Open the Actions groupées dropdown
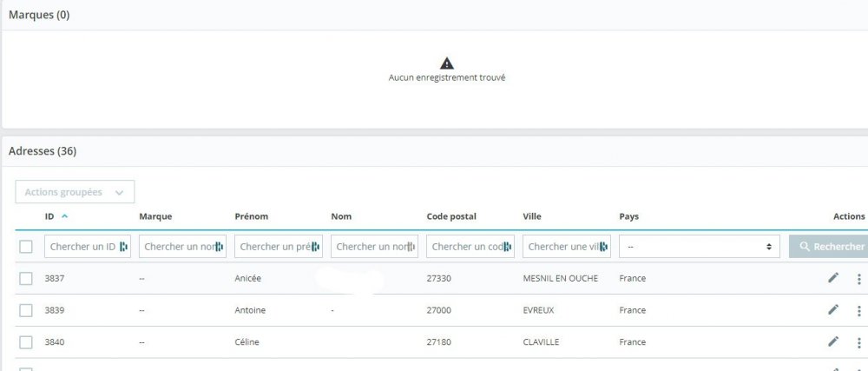Image resolution: width=868 pixels, height=371 pixels. pos(75,192)
